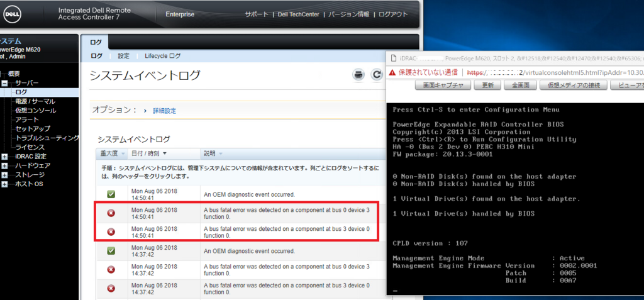Click 仮想メディアの接続 button
The height and width of the screenshot is (300, 644).
coord(574,86)
